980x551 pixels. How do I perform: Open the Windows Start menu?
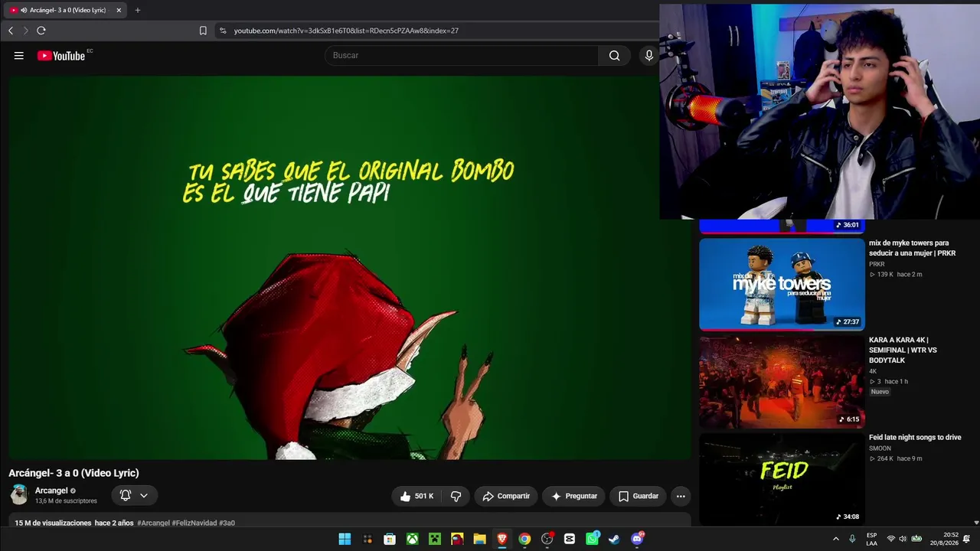point(345,539)
